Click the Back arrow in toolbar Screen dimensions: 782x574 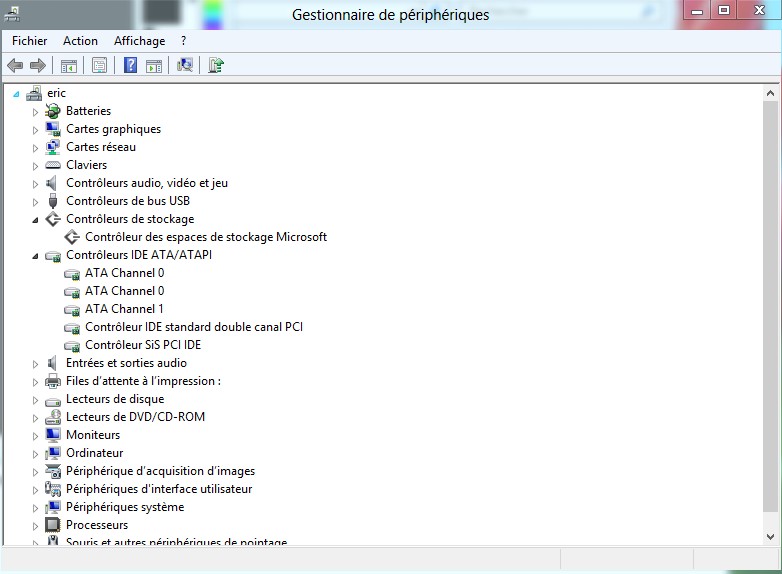(x=15, y=66)
